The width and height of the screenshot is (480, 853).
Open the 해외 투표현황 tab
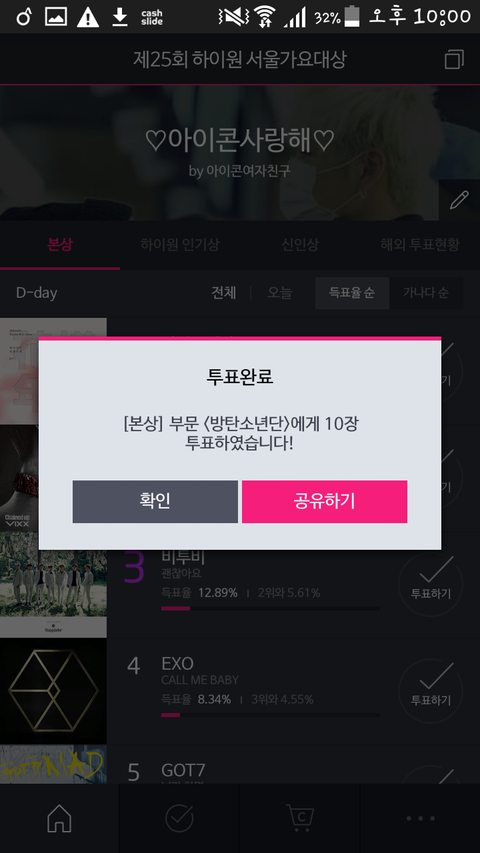point(420,245)
